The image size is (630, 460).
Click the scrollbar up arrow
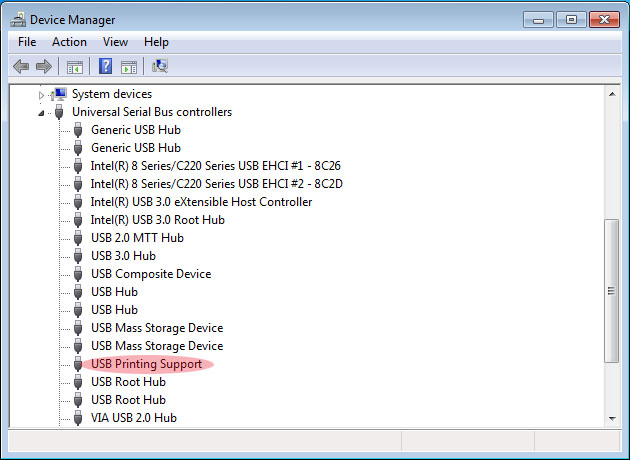612,92
